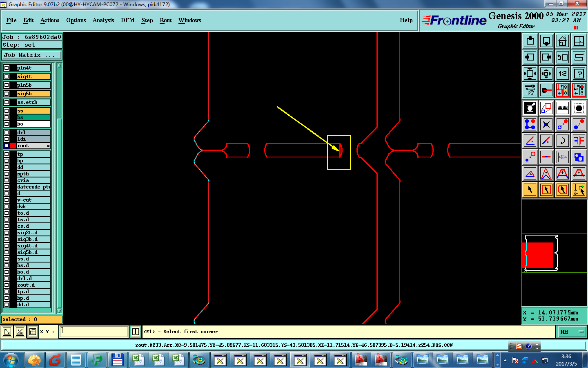This screenshot has width=588, height=368.
Task: Click the snap to center icon
Action: coord(546,90)
